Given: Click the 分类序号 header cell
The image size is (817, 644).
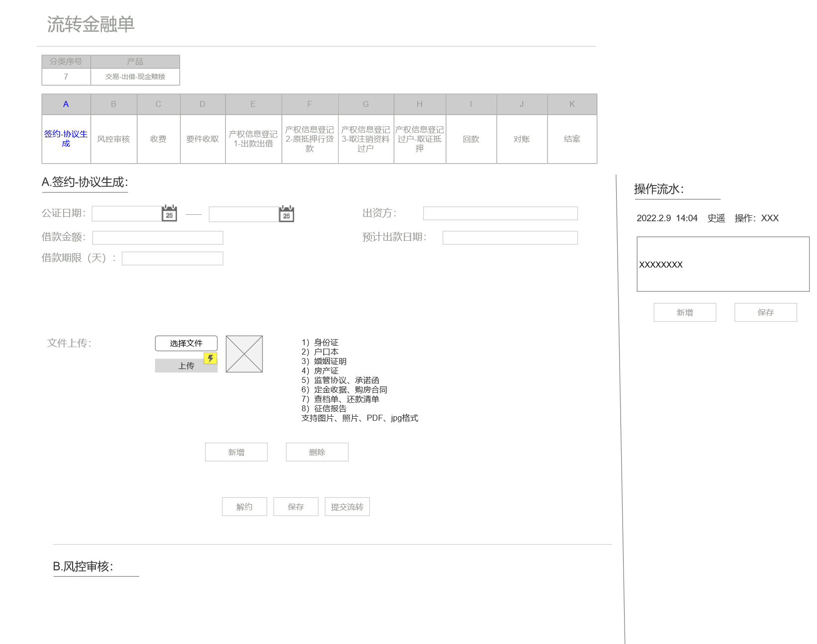Looking at the screenshot, I should [x=66, y=62].
